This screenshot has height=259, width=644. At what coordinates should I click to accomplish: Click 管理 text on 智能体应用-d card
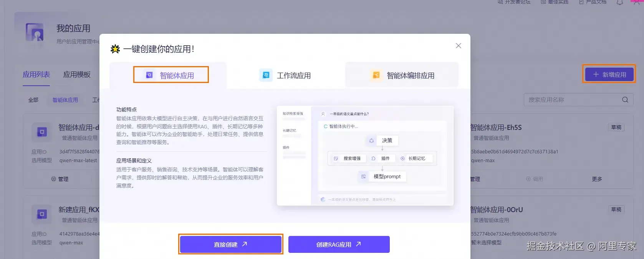tap(63, 179)
